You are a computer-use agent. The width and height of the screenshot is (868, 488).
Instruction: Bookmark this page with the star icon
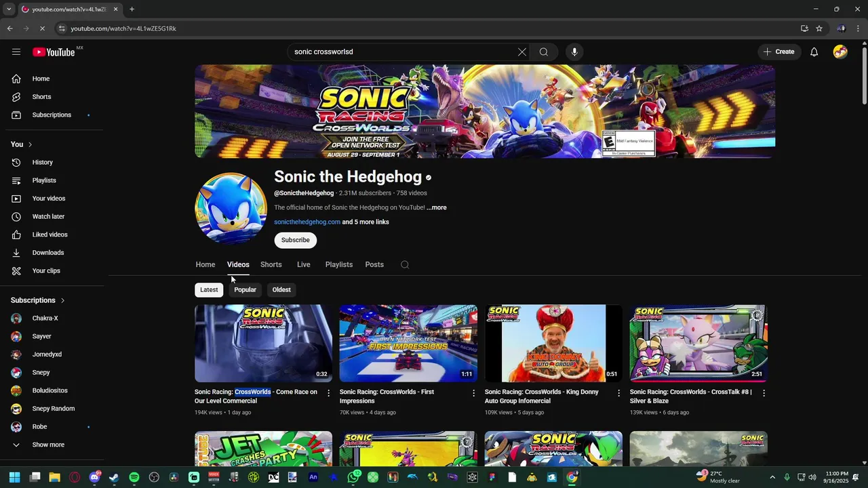819,28
